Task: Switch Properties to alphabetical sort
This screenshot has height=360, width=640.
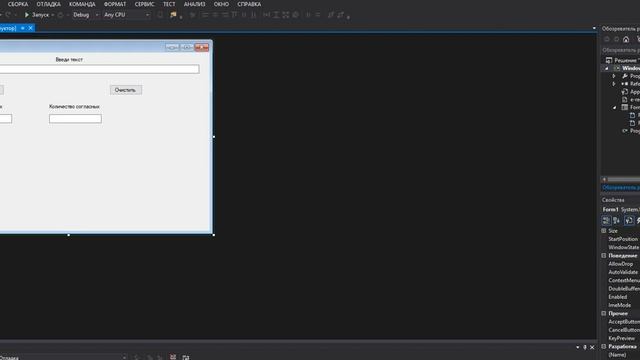Action: pyautogui.click(x=616, y=221)
